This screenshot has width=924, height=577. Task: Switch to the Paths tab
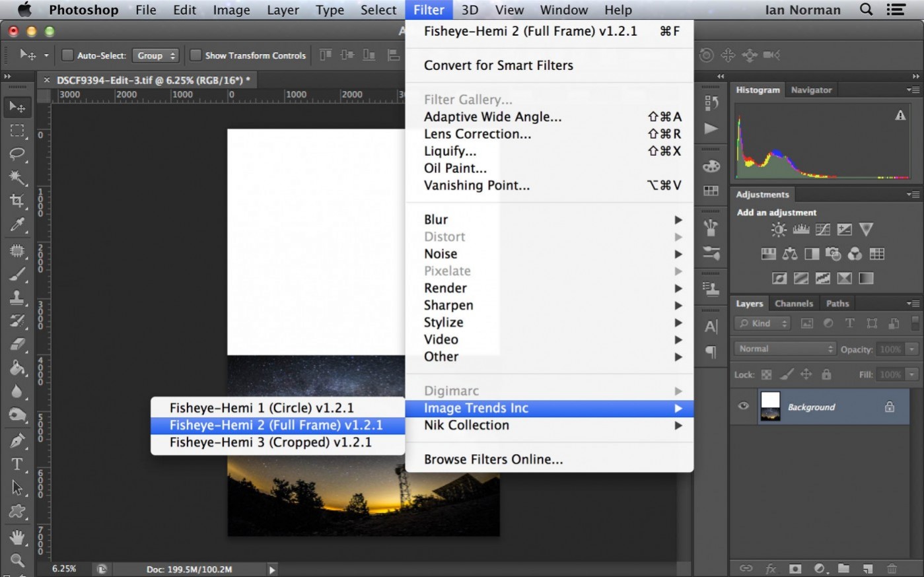point(837,304)
